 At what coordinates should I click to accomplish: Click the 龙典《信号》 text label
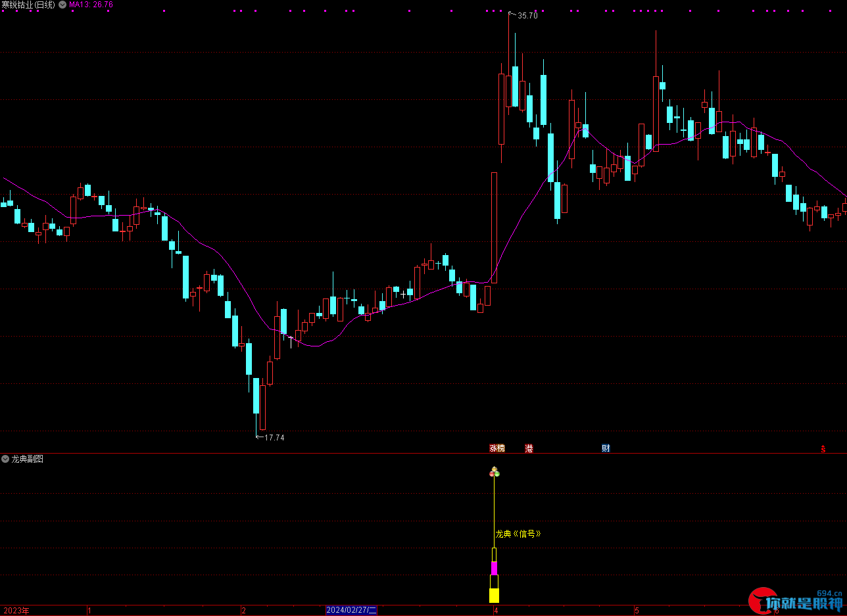[x=518, y=534]
